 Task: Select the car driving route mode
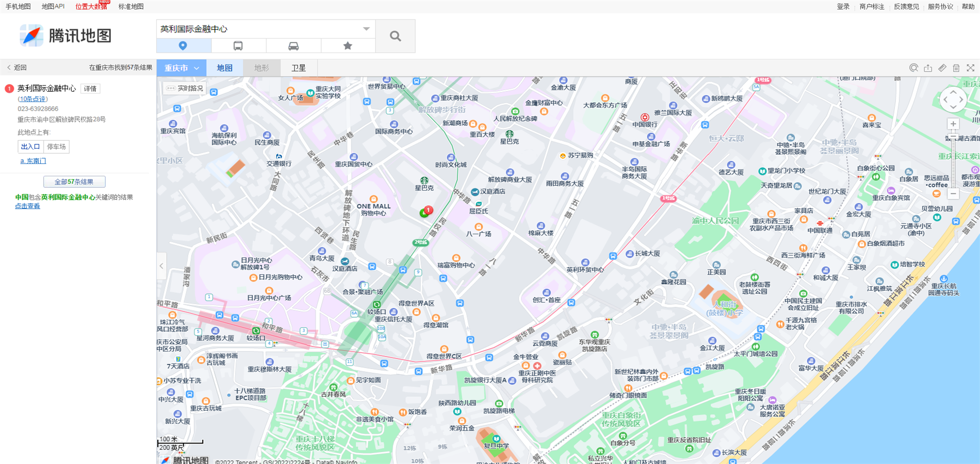click(293, 46)
